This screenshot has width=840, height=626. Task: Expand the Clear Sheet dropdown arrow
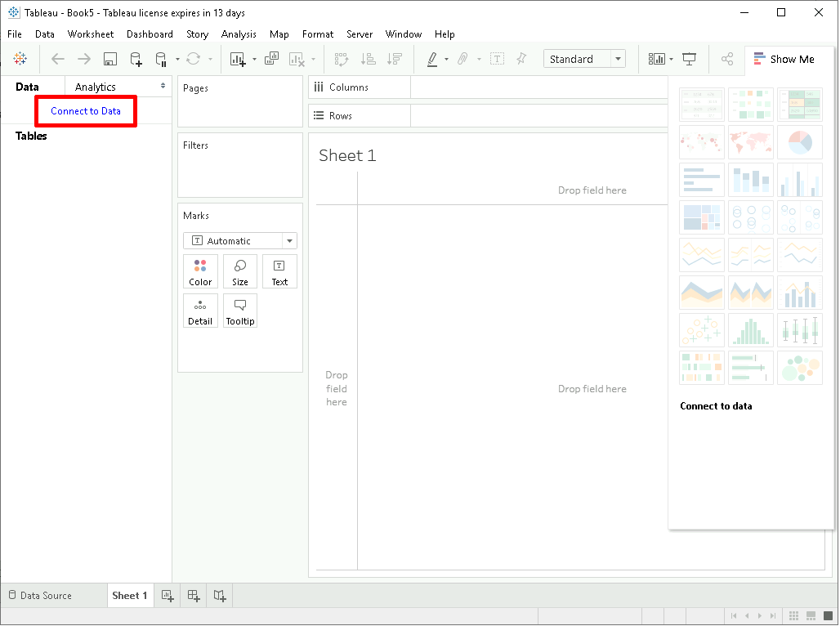314,60
